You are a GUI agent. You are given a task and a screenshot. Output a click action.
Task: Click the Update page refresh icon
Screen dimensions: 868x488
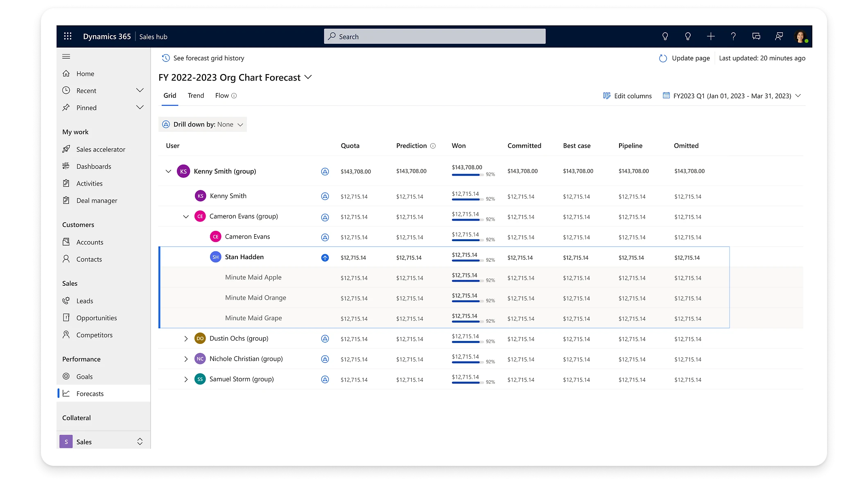click(663, 58)
